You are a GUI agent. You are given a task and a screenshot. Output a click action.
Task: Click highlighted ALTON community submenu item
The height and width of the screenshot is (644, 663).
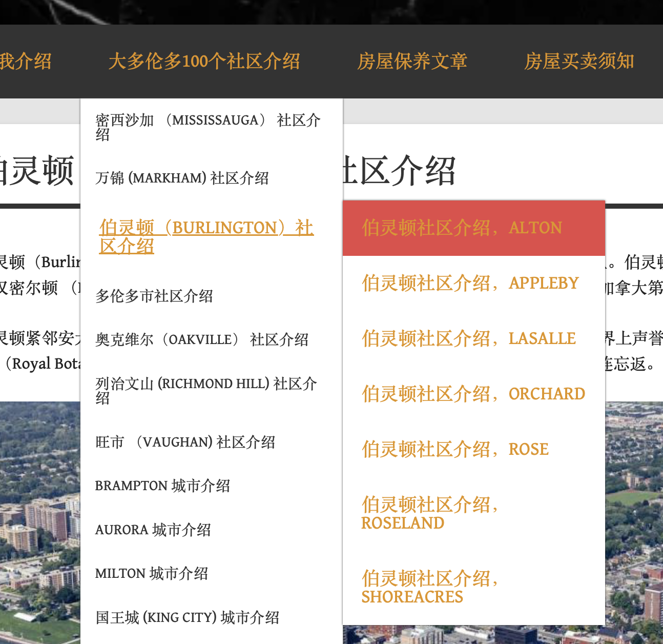[462, 228]
